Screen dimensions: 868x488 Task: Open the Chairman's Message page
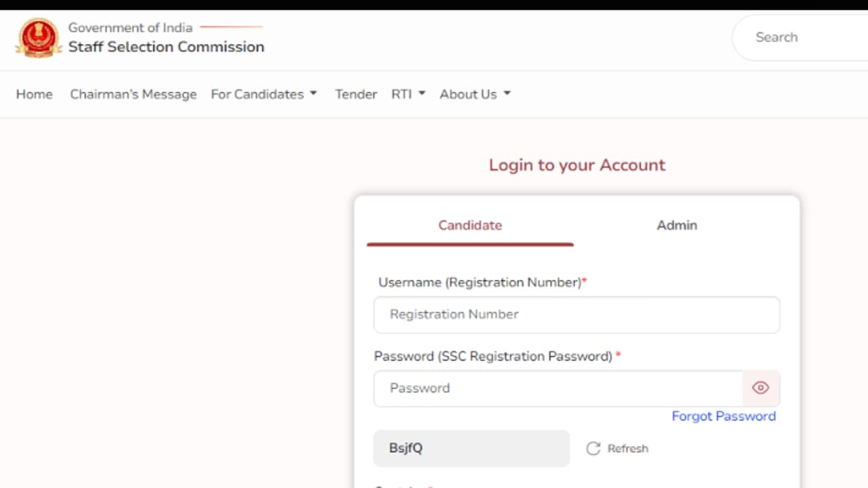pos(133,94)
